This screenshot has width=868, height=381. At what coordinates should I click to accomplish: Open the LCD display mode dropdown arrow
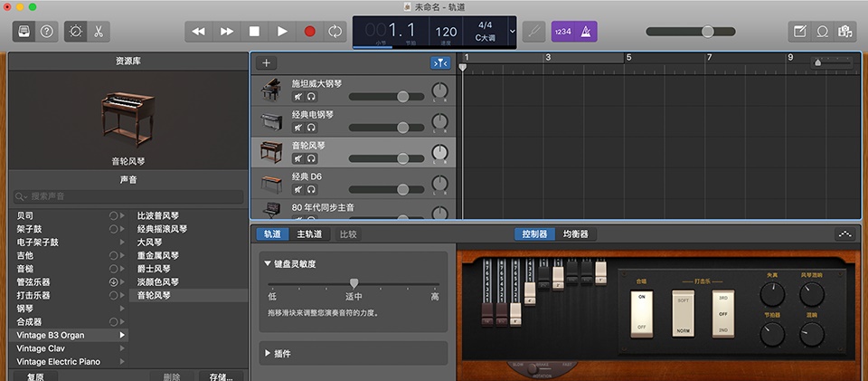pos(513,31)
